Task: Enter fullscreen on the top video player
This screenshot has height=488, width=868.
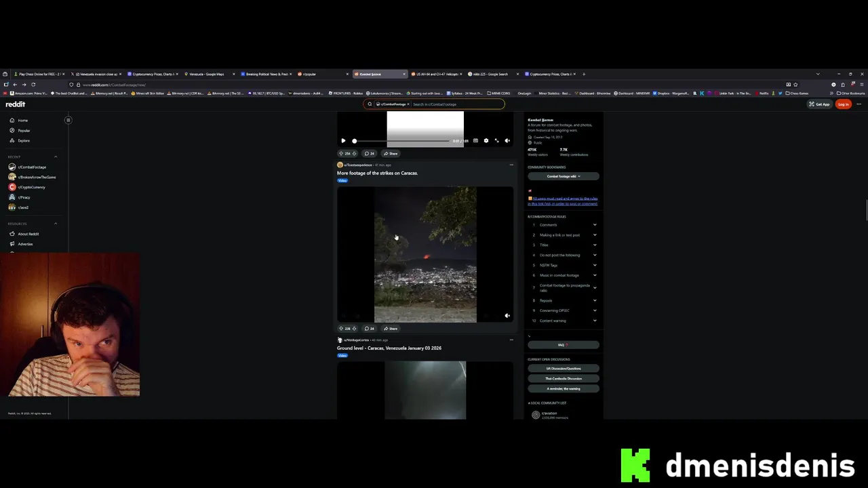Action: point(496,141)
